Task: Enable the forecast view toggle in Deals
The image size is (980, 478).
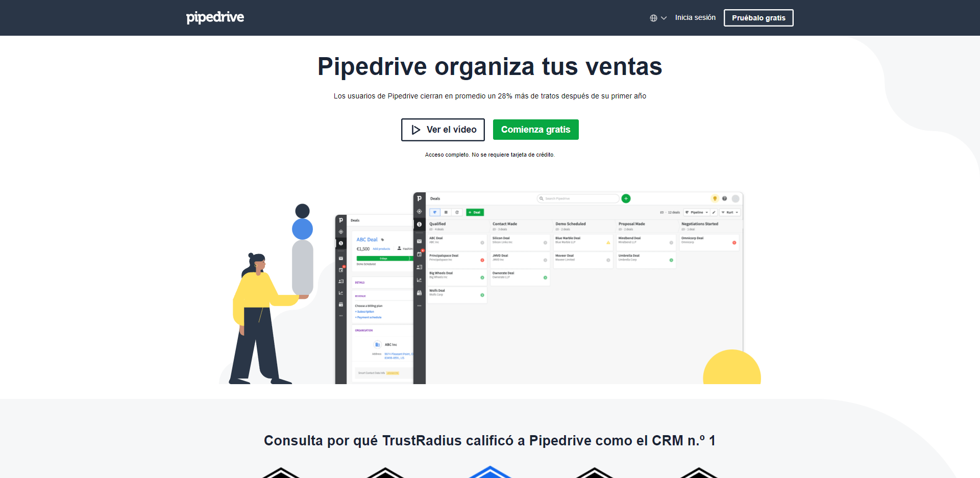Action: [457, 212]
